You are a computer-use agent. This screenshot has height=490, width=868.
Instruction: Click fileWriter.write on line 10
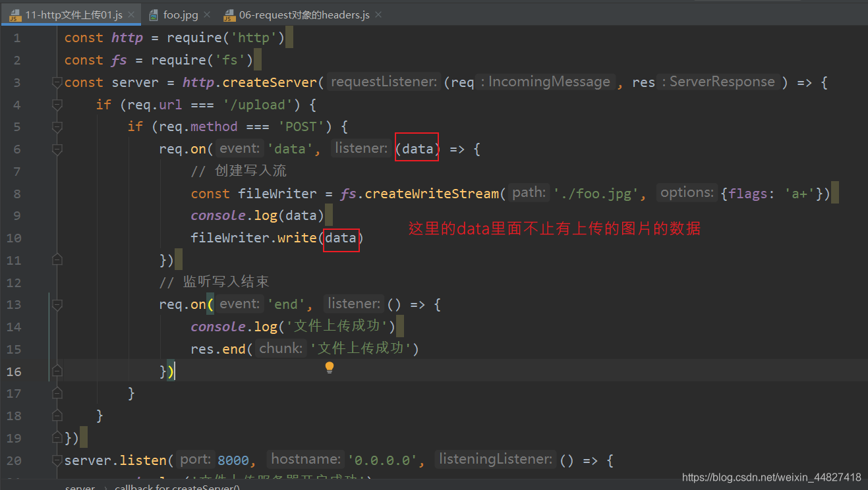pos(254,238)
